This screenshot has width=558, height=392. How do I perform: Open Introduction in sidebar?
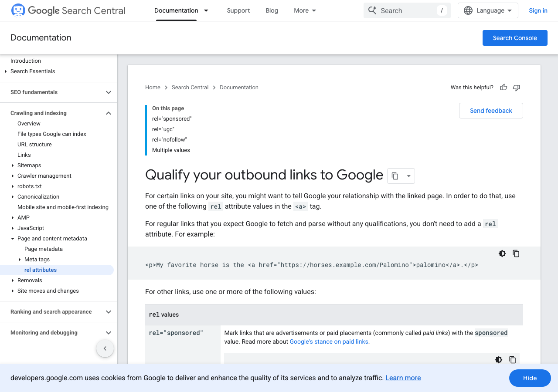click(x=26, y=61)
